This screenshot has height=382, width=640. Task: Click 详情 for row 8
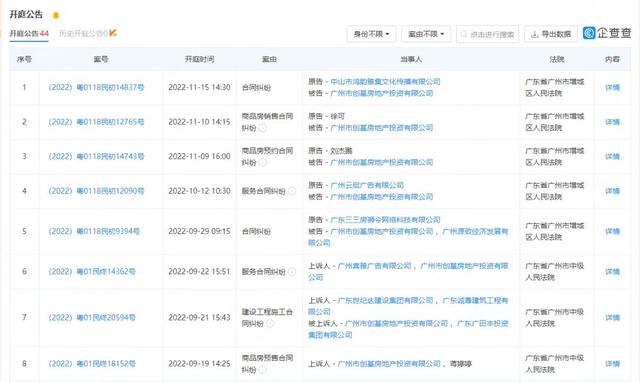pos(612,364)
